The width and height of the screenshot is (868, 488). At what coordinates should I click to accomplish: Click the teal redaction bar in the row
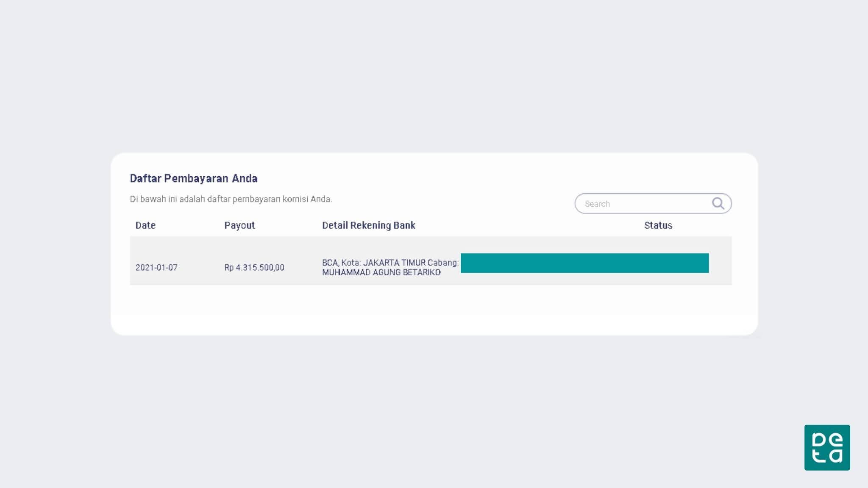coord(584,263)
